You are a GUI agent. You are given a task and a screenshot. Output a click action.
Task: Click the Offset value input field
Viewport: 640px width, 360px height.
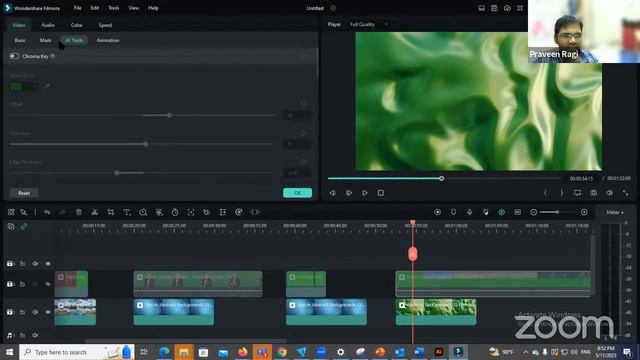click(x=297, y=116)
